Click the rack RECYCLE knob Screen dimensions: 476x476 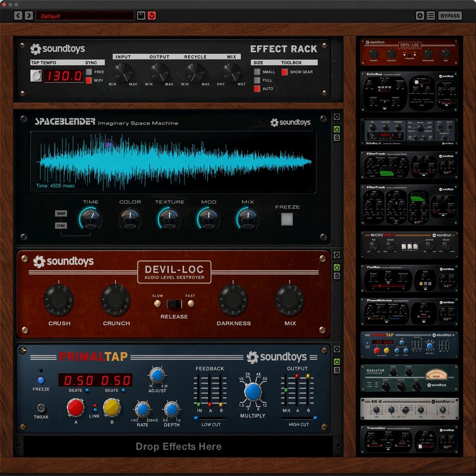coord(195,73)
